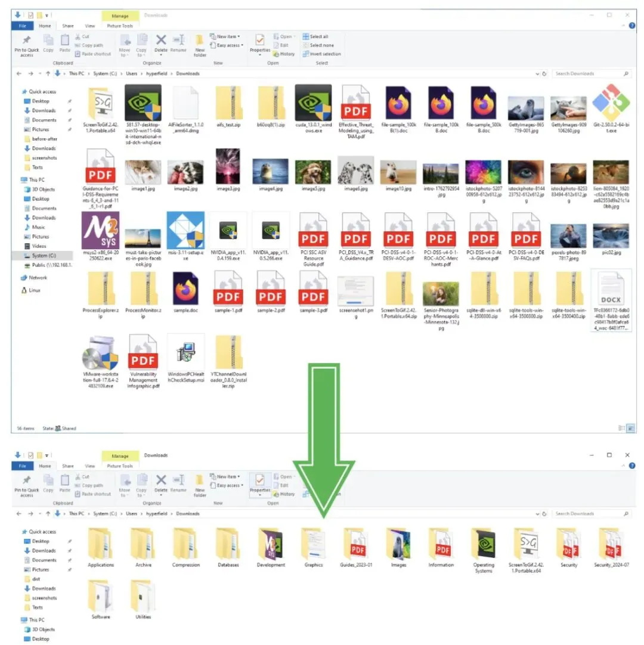This screenshot has height=645, width=644.
Task: Click Select all in top window ribbon
Action: (315, 36)
